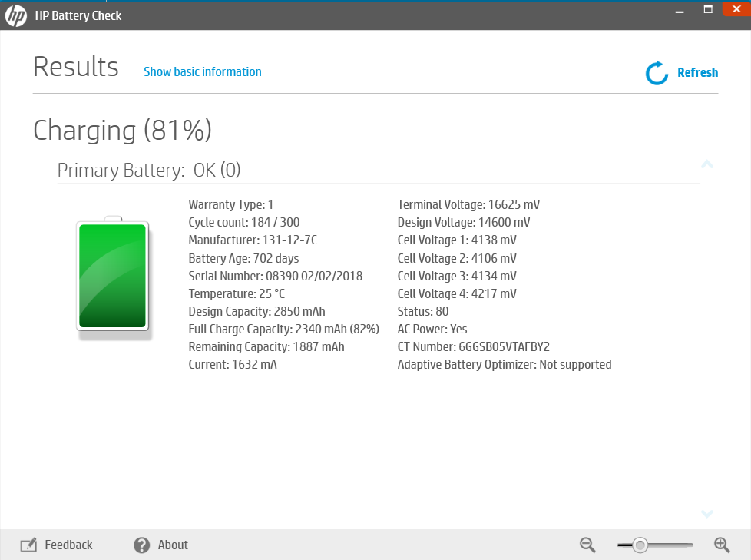Click the AC Power status text

tap(432, 329)
